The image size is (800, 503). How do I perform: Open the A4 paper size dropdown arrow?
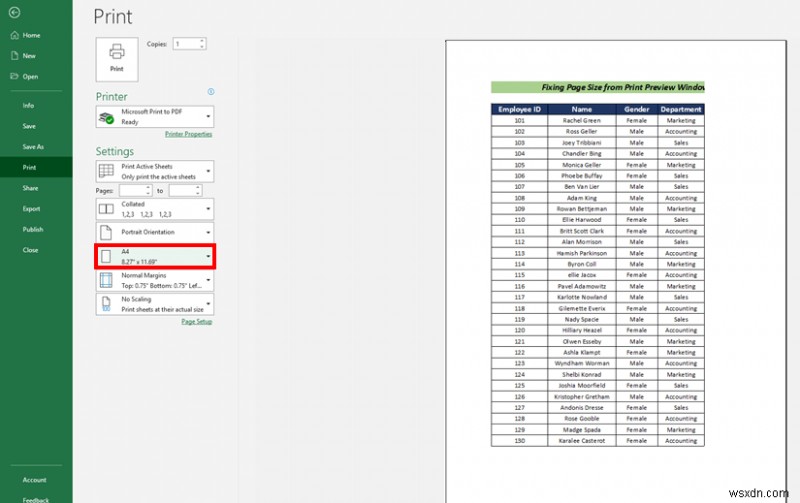click(208, 256)
